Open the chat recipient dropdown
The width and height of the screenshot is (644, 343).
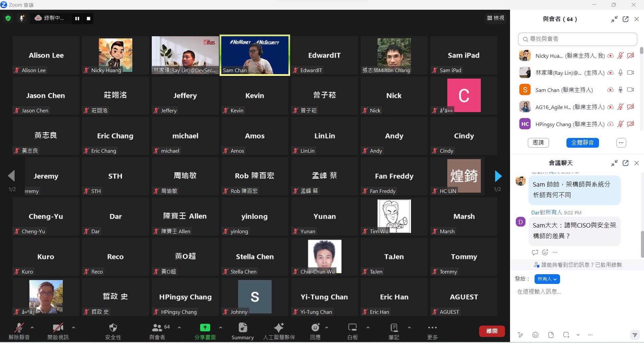(547, 279)
